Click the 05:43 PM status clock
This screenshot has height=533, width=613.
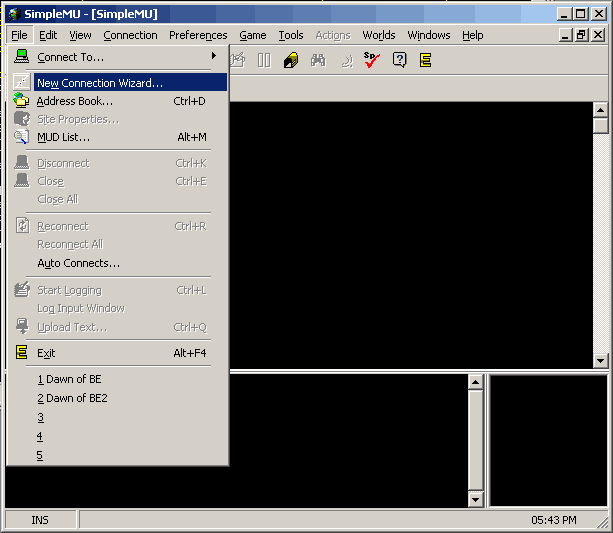[x=554, y=520]
